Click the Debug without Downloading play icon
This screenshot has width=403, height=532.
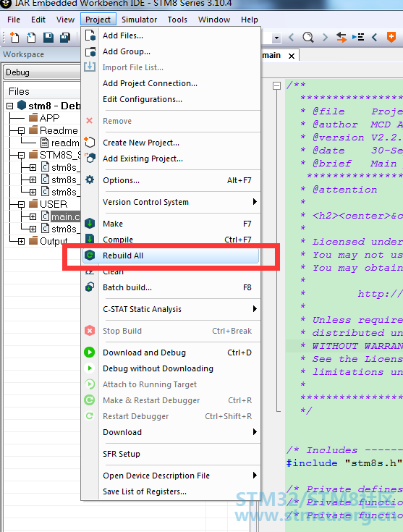90,368
